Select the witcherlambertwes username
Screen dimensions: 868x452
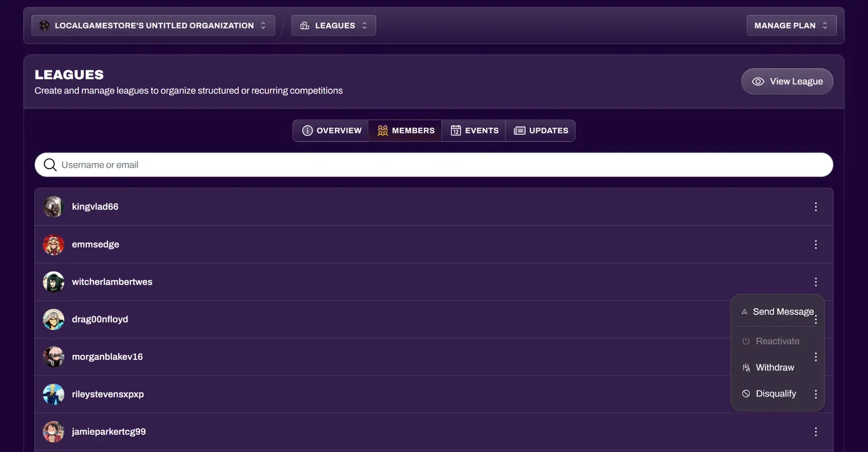pos(112,282)
